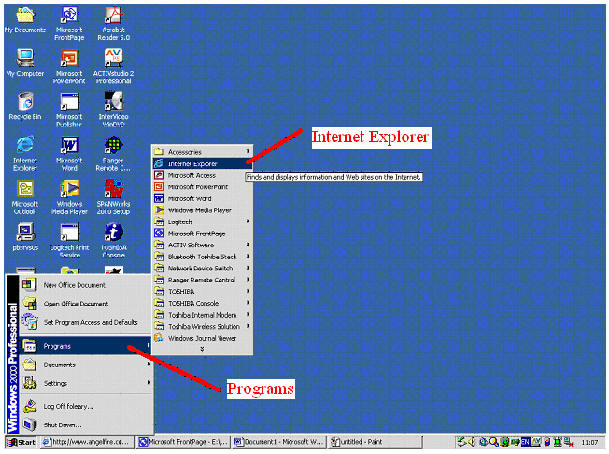
Task: Open Ranger Remote desktop shortcut
Action: (x=113, y=153)
